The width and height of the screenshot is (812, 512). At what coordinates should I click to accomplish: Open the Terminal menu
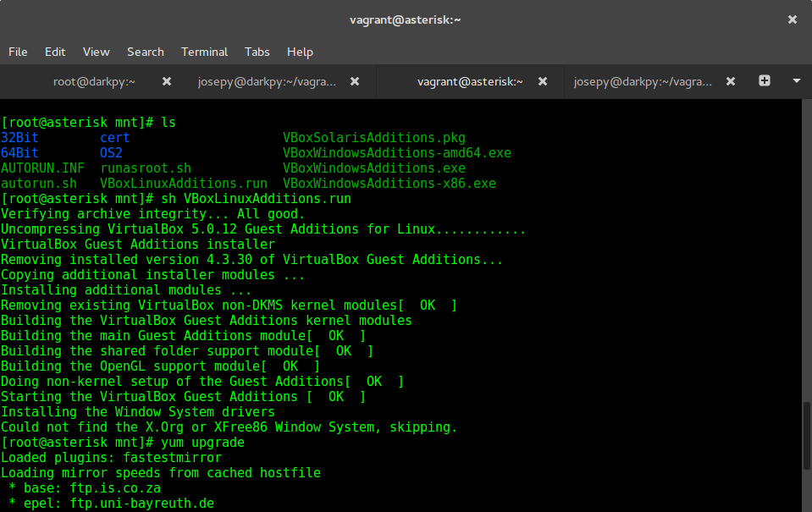(x=205, y=52)
